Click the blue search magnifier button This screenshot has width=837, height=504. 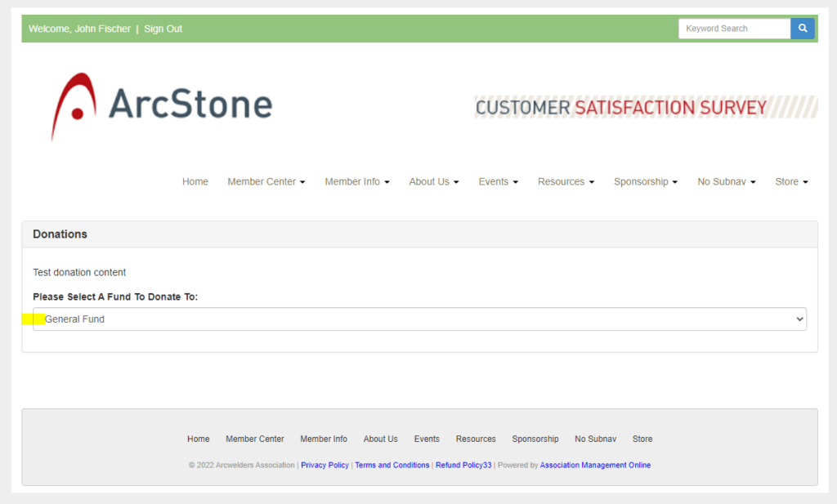click(x=803, y=29)
